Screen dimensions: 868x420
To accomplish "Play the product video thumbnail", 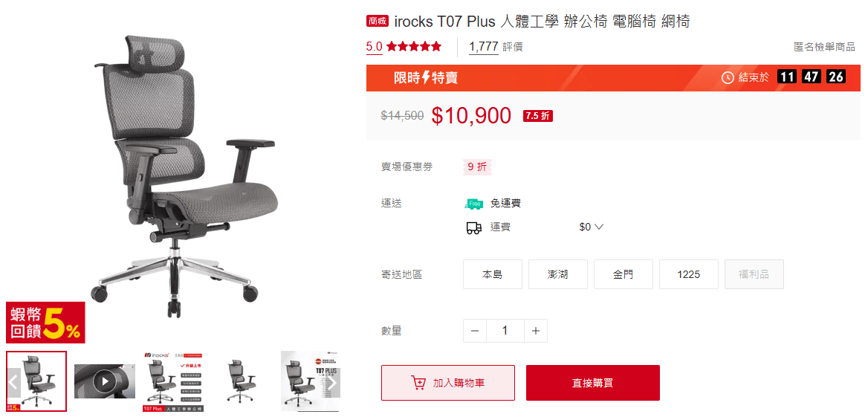I will [105, 381].
